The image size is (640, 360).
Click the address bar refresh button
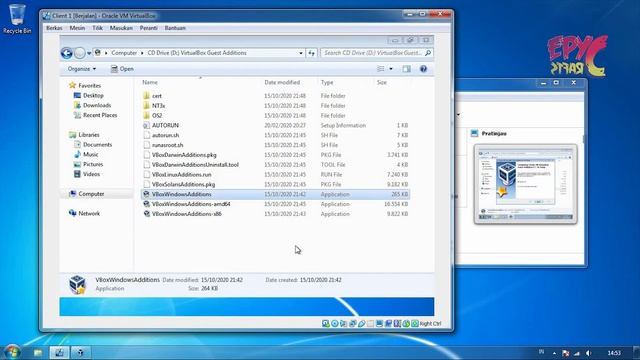[x=311, y=53]
